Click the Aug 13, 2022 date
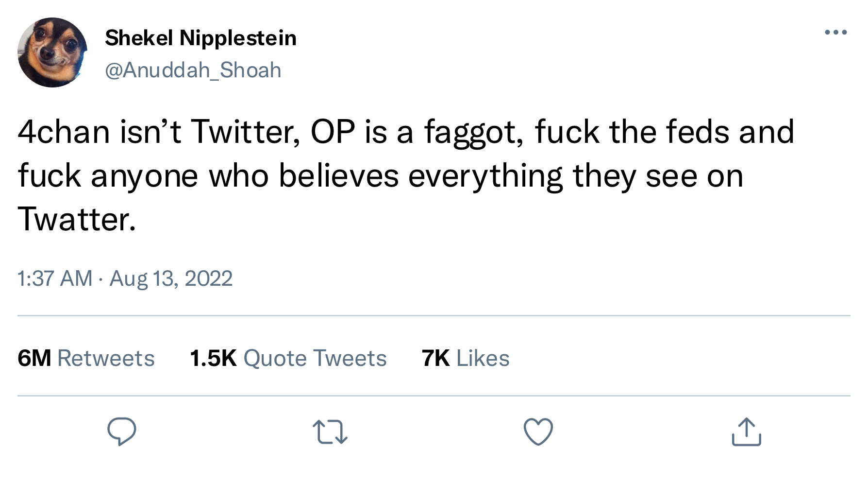The width and height of the screenshot is (868, 484). (x=171, y=278)
